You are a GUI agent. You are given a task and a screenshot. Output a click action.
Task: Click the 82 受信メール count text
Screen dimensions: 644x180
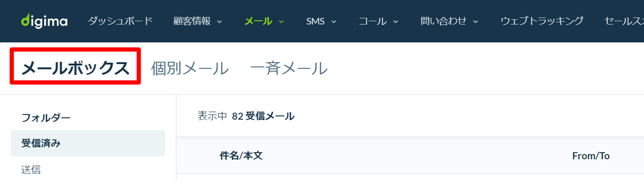pos(263,116)
